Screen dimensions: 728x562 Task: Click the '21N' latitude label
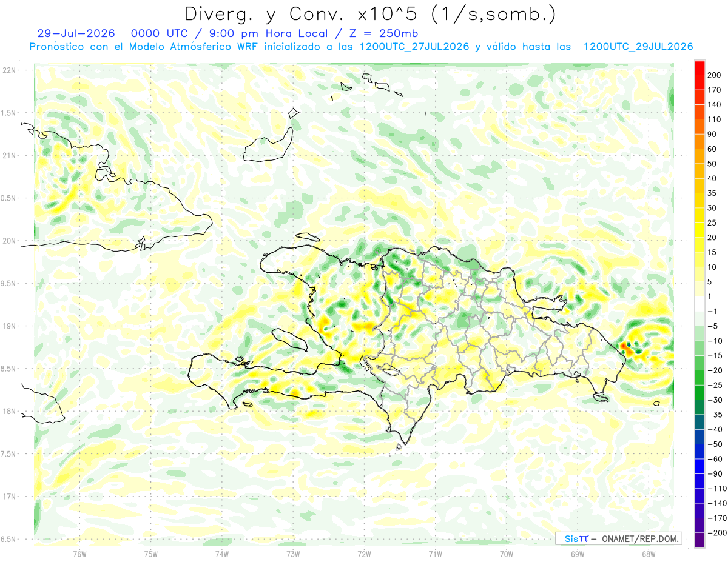coord(8,155)
